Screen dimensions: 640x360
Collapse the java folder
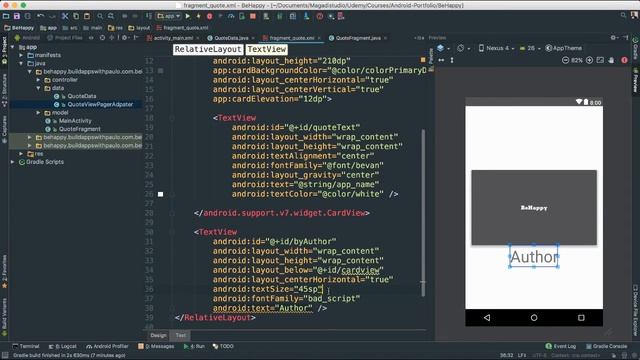(x=21, y=63)
